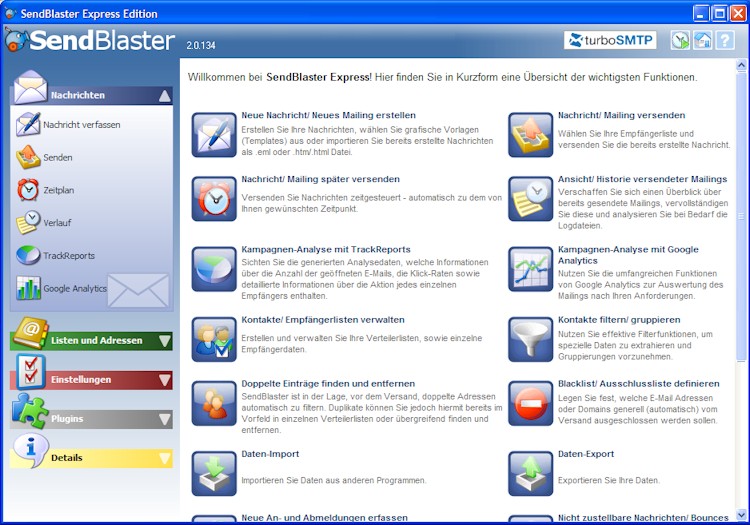Select Nachricht verfassen label in sidebar

click(x=82, y=125)
